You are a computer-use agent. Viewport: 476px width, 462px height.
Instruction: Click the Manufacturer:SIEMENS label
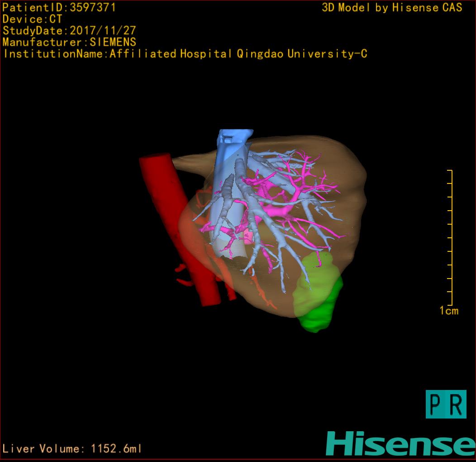(x=69, y=42)
